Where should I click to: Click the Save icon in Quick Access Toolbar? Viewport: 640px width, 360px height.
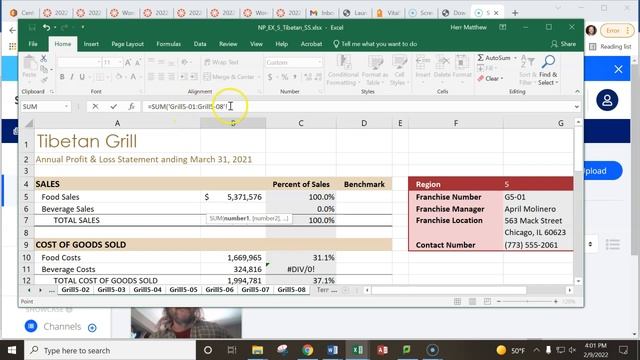click(x=32, y=28)
